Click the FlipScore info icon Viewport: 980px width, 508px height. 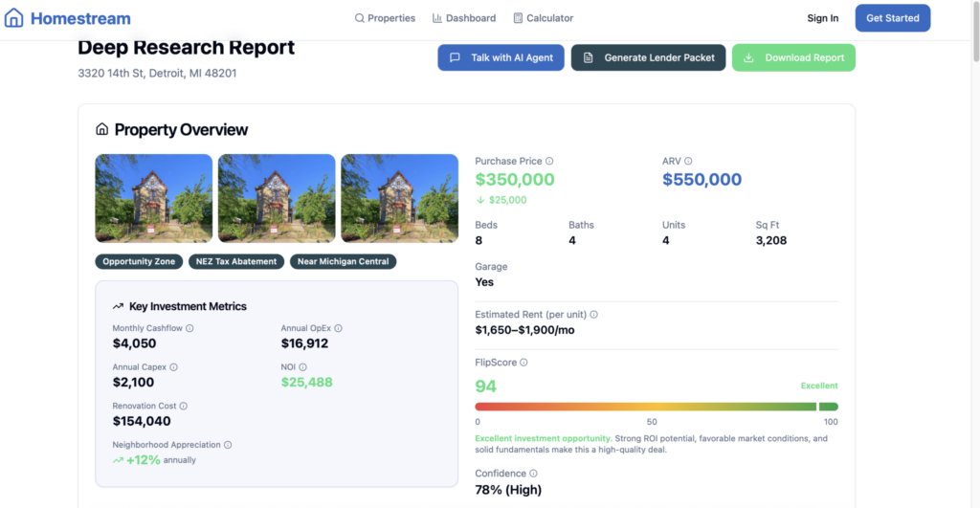tap(523, 363)
